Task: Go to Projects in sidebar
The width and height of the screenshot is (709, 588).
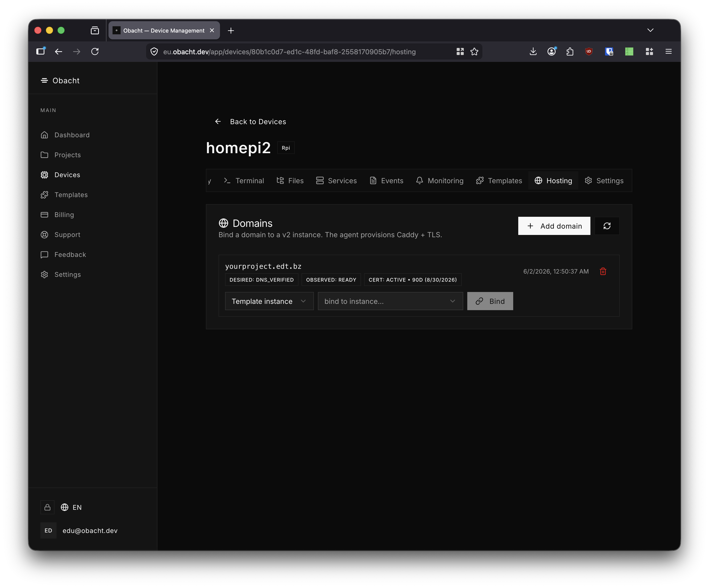Action: point(61,155)
